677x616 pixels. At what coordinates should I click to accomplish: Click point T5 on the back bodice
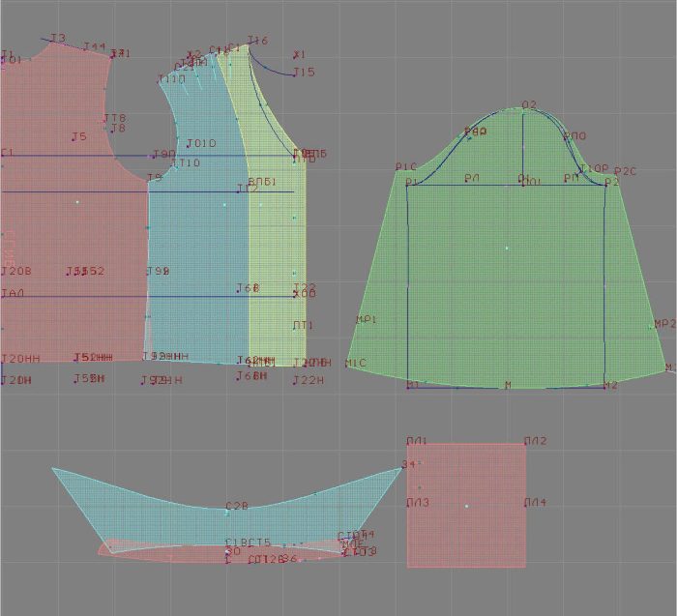click(x=78, y=137)
